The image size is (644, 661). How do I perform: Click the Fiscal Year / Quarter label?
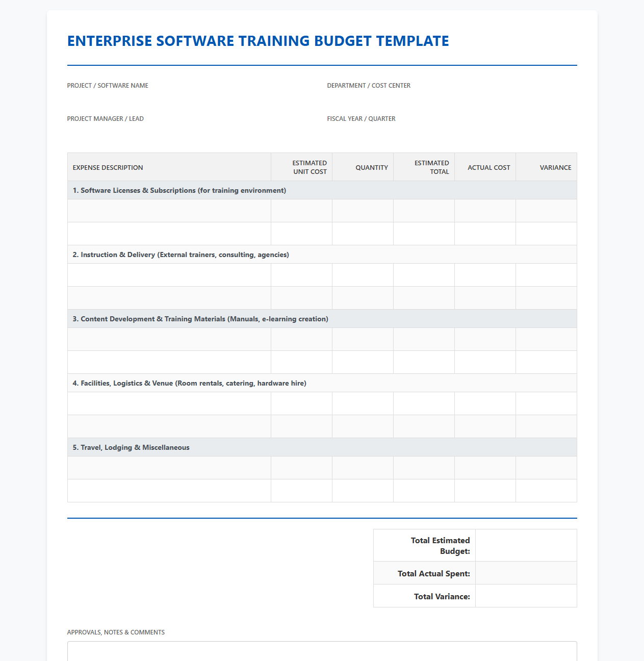point(361,119)
